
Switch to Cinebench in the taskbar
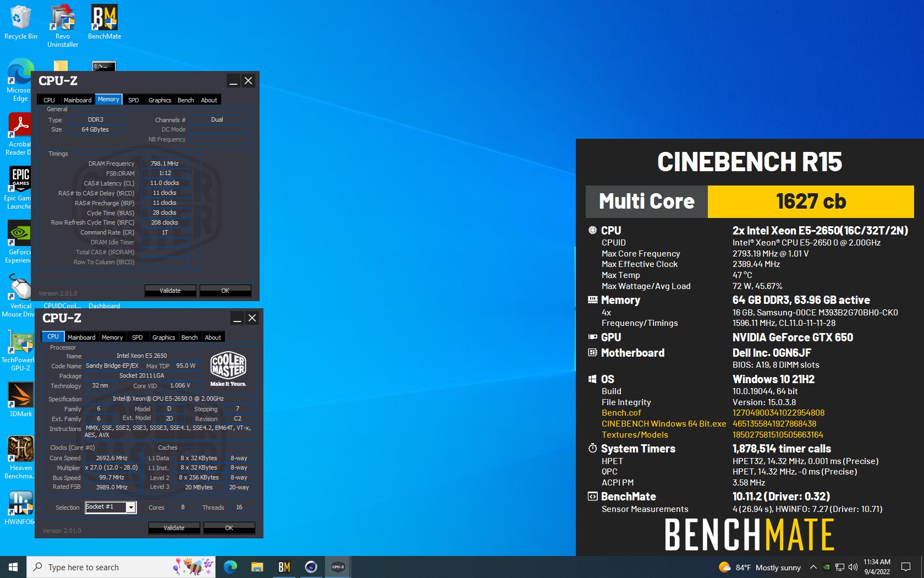pos(311,567)
